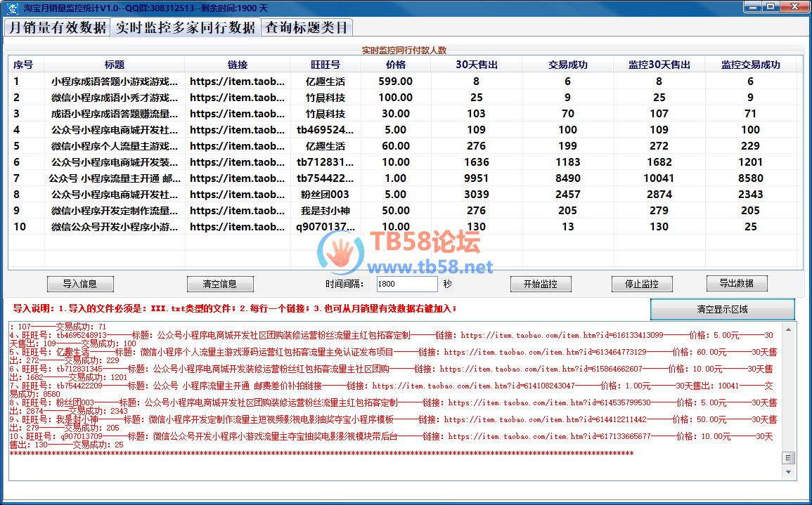Click 监控交易成功 cell 1201

pyautogui.click(x=750, y=162)
